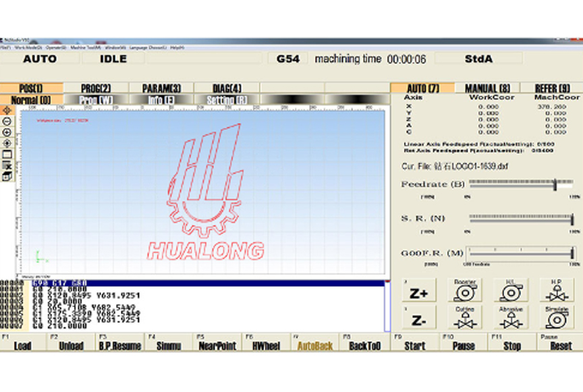Viewport: 583px width, 392px height.
Task: Switch to the DIAG(4) tab
Action: (227, 88)
